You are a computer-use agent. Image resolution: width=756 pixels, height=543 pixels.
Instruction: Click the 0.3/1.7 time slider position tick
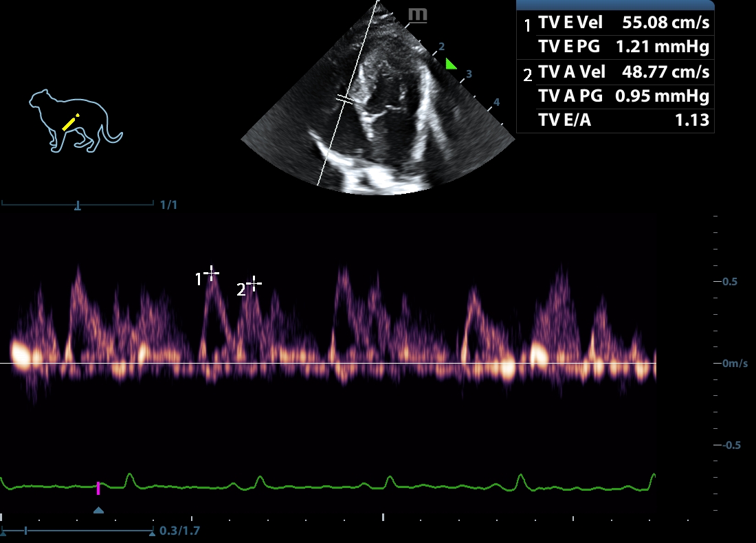pos(25,531)
